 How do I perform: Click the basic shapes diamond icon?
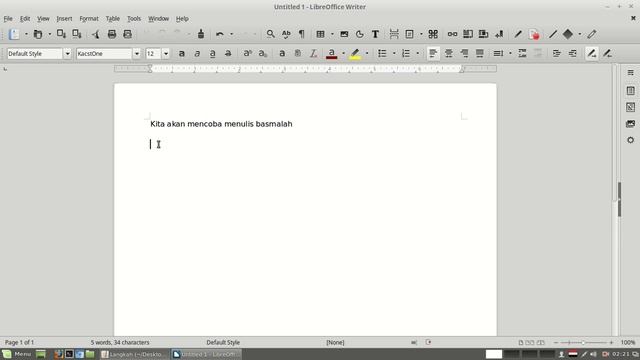tap(568, 34)
